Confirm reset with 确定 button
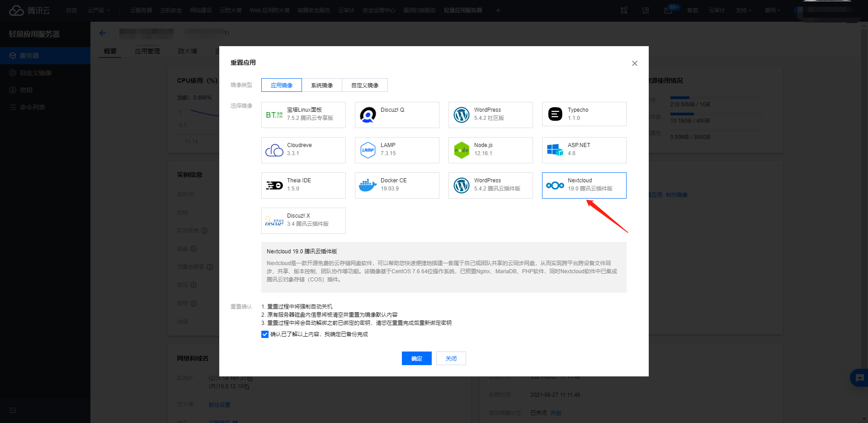868x423 pixels. coord(417,358)
